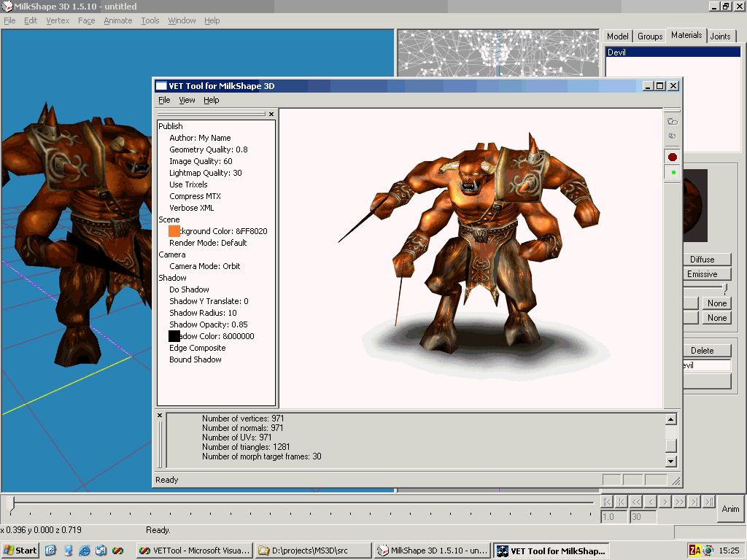This screenshot has height=560, width=747.
Task: Click the orange Background Color swatch
Action: [174, 231]
